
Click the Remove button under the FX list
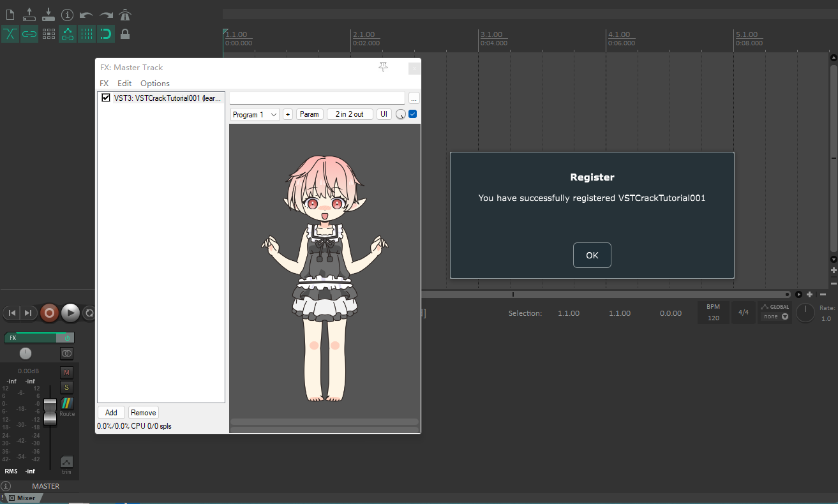144,413
